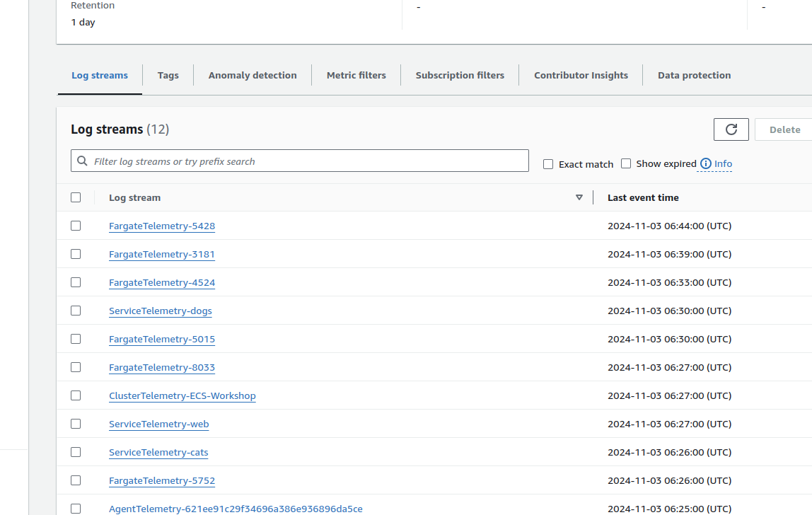Sort by Log stream column arrow

click(579, 198)
